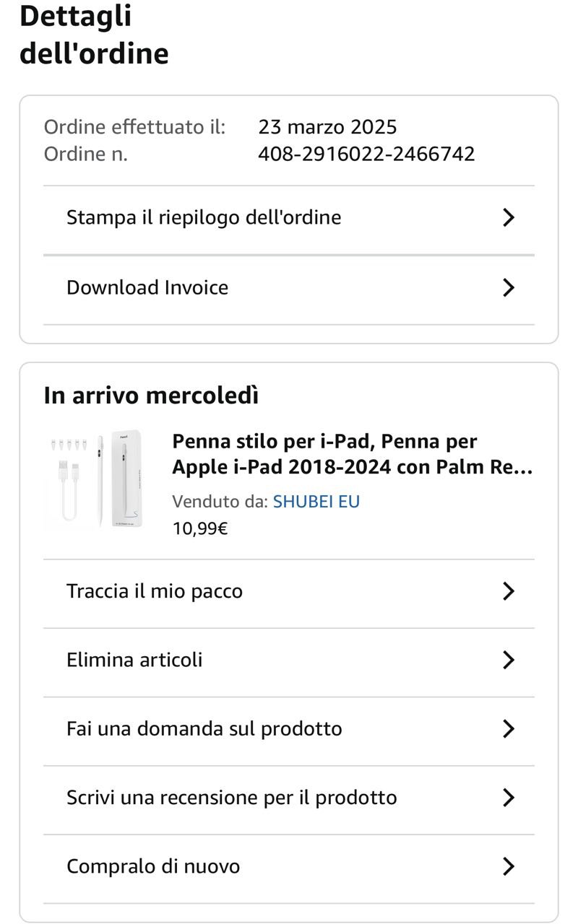Tap Compralo di nuovo text
This screenshot has width=578, height=924.
click(153, 866)
